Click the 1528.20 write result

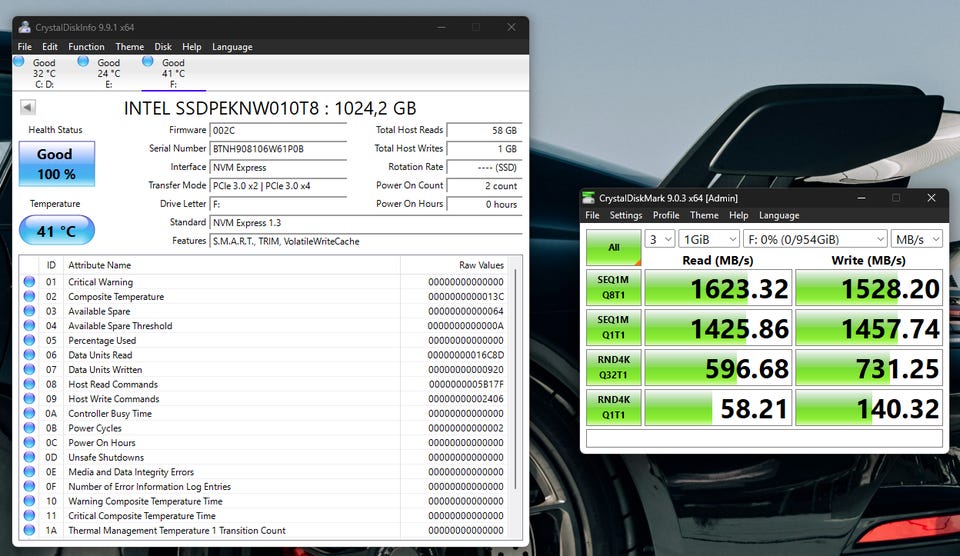pos(869,288)
